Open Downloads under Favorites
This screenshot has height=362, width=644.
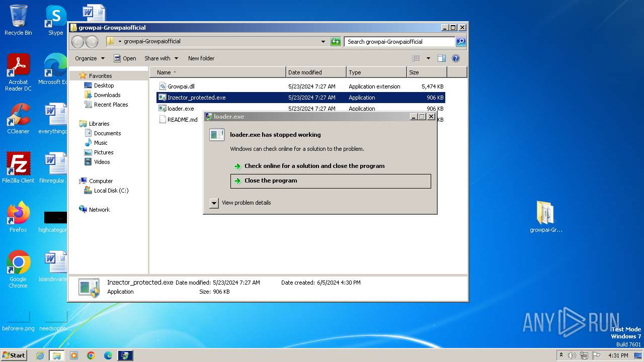point(107,95)
